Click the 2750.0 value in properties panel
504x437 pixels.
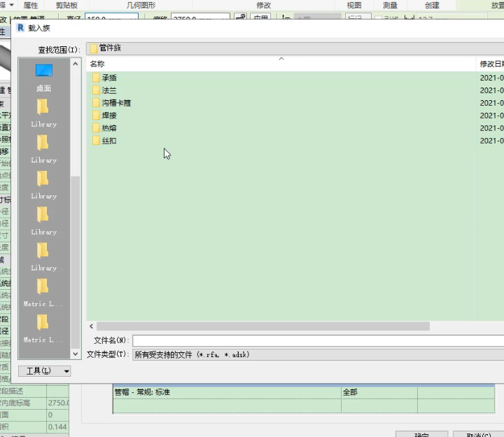[58, 403]
